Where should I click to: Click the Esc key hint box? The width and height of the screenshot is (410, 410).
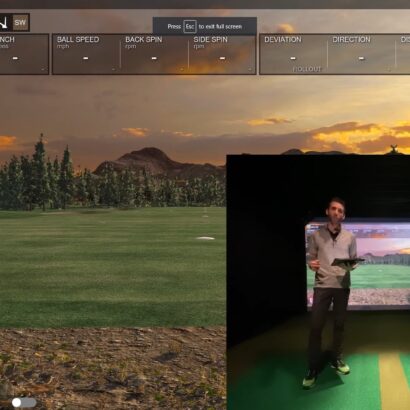190,26
